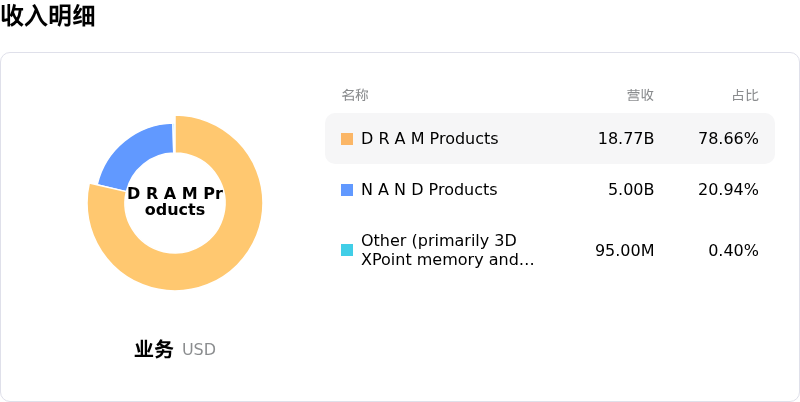Image resolution: width=800 pixels, height=402 pixels.
Task: Click the donut chart center label
Action: click(x=175, y=202)
